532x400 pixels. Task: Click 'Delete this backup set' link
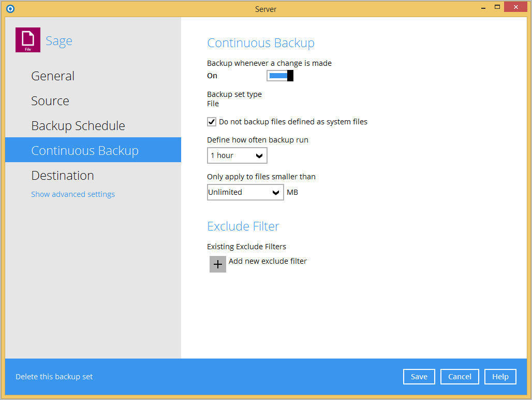pyautogui.click(x=54, y=377)
